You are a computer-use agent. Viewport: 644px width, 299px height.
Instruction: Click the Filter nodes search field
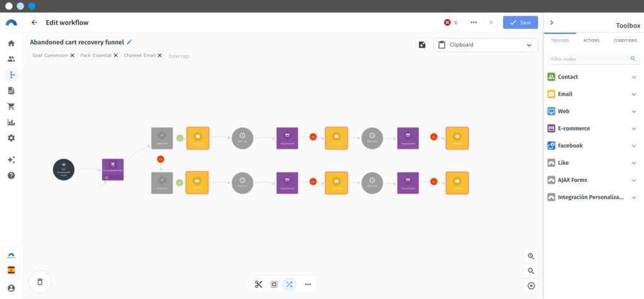(594, 59)
